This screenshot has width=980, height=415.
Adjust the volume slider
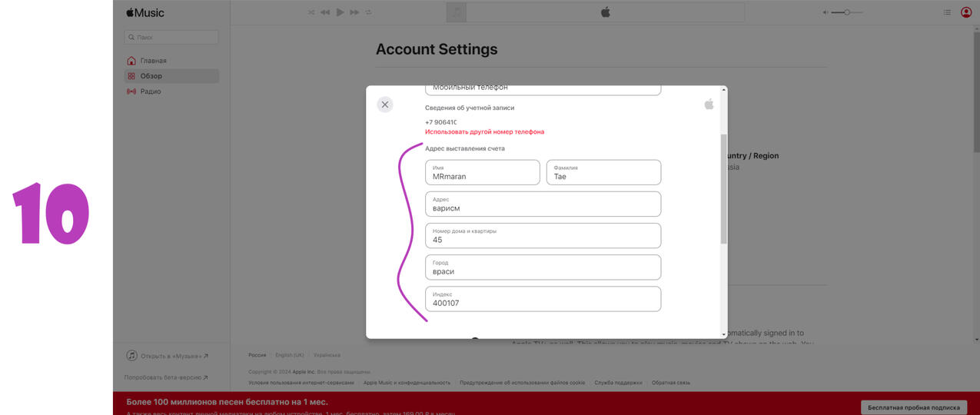click(847, 12)
